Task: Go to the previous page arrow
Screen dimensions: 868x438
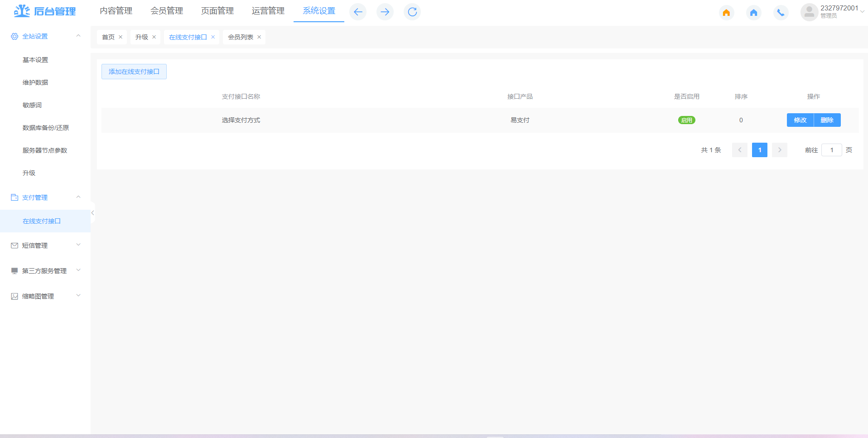Action: (x=740, y=150)
